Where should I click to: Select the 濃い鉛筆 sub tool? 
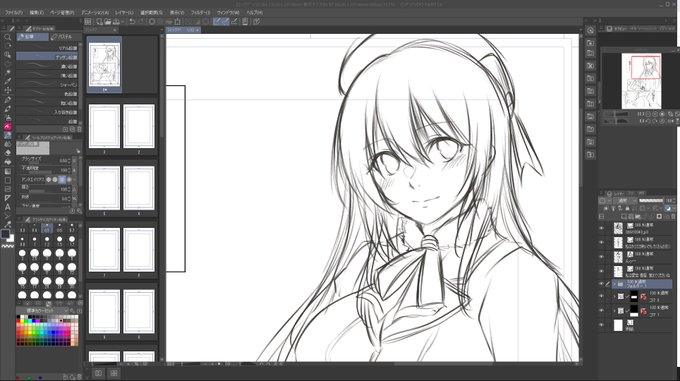pos(48,66)
